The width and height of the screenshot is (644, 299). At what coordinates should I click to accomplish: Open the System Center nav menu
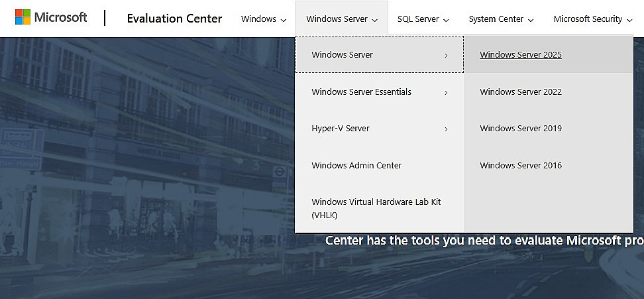[x=501, y=19]
